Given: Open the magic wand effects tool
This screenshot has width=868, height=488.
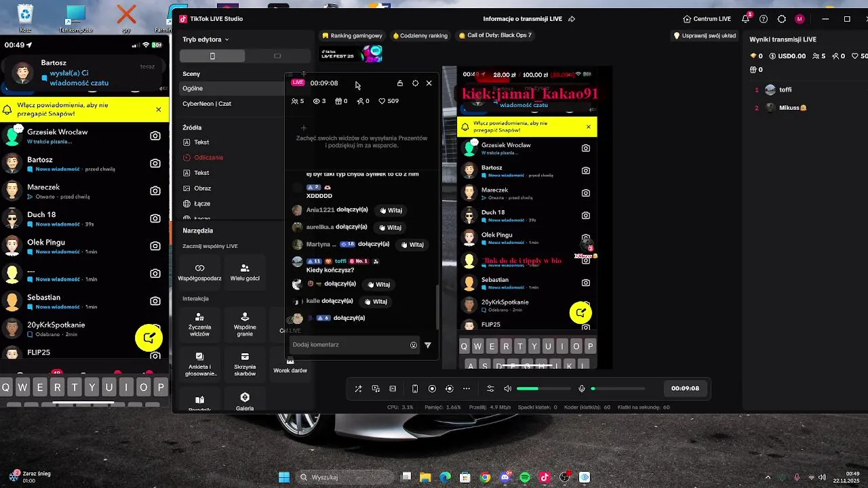Looking at the screenshot, I should [x=358, y=388].
